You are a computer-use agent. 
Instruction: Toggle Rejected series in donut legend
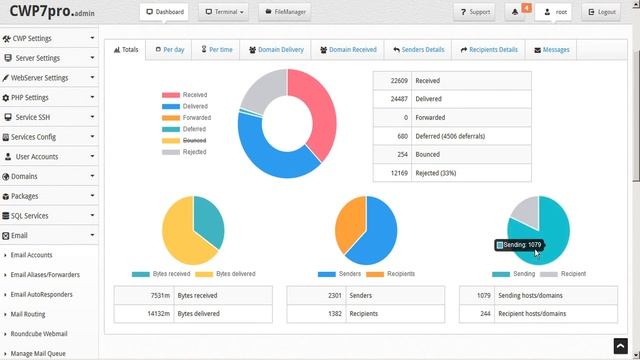(x=184, y=152)
